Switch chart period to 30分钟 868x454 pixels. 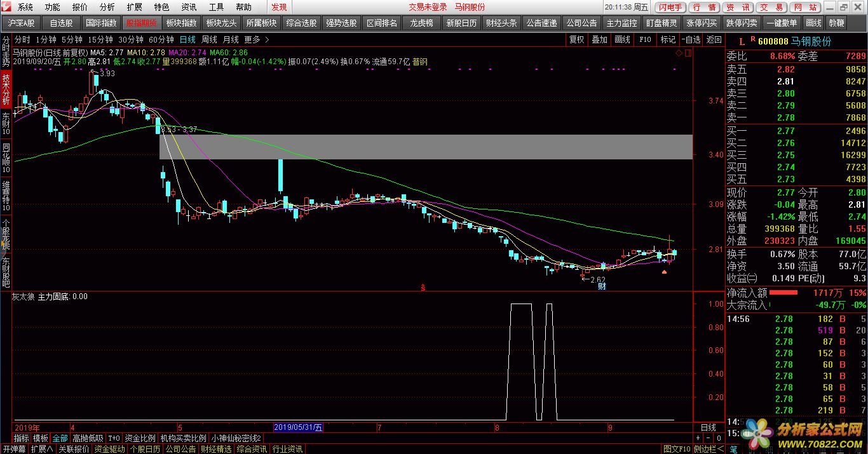coord(131,39)
